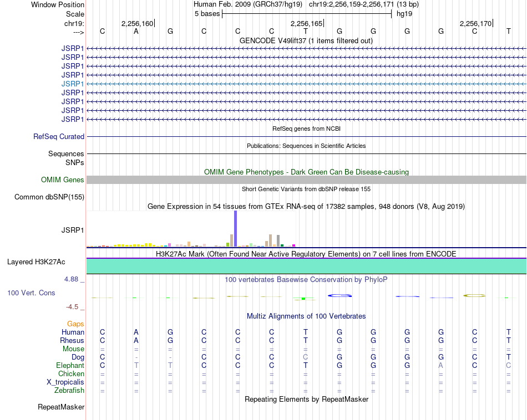Open 'RefSeq genes from NCBI' track title
527x420 pixels.
click(306, 129)
